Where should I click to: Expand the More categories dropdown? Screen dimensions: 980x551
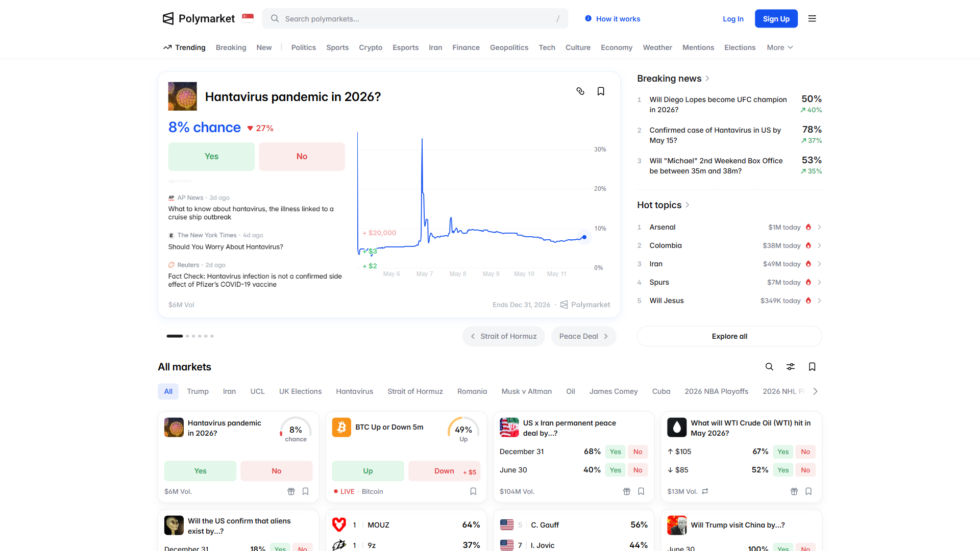[780, 47]
